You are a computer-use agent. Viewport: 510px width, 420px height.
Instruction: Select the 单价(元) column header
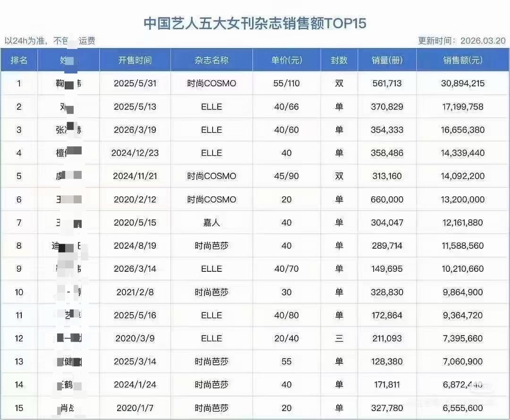(x=287, y=60)
